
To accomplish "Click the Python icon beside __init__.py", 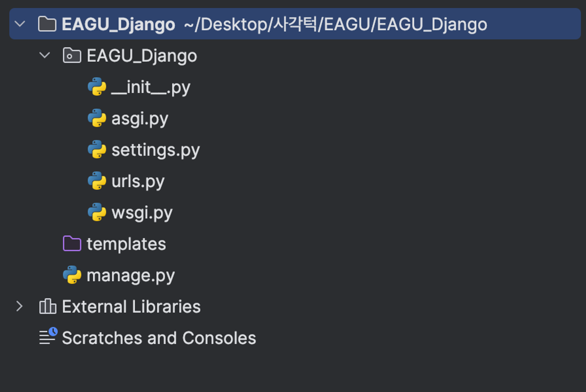I will [x=97, y=87].
